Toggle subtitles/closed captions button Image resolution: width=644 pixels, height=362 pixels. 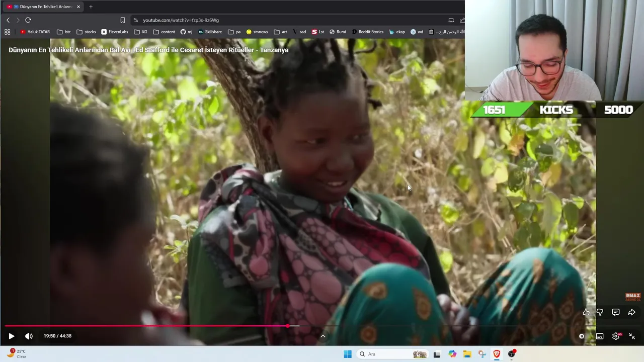600,336
